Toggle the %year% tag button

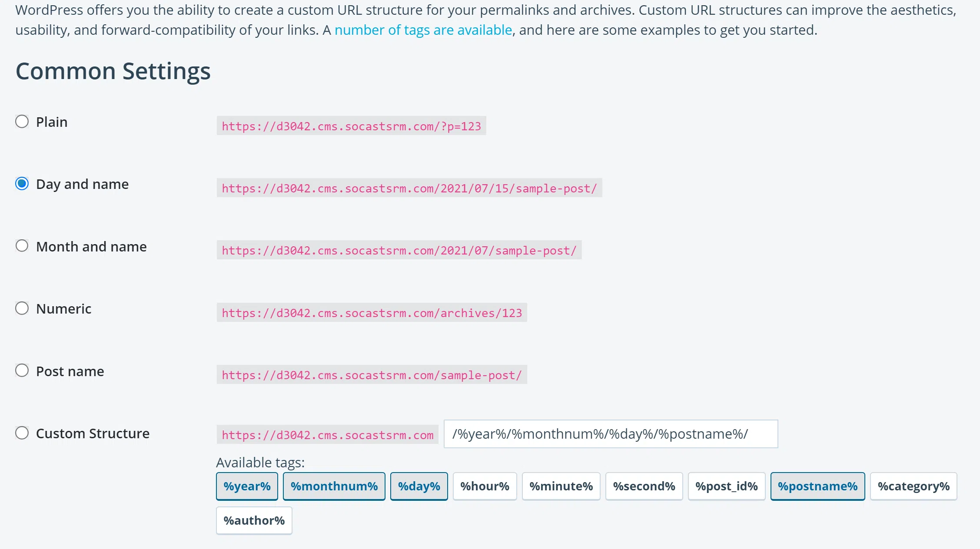pyautogui.click(x=247, y=486)
